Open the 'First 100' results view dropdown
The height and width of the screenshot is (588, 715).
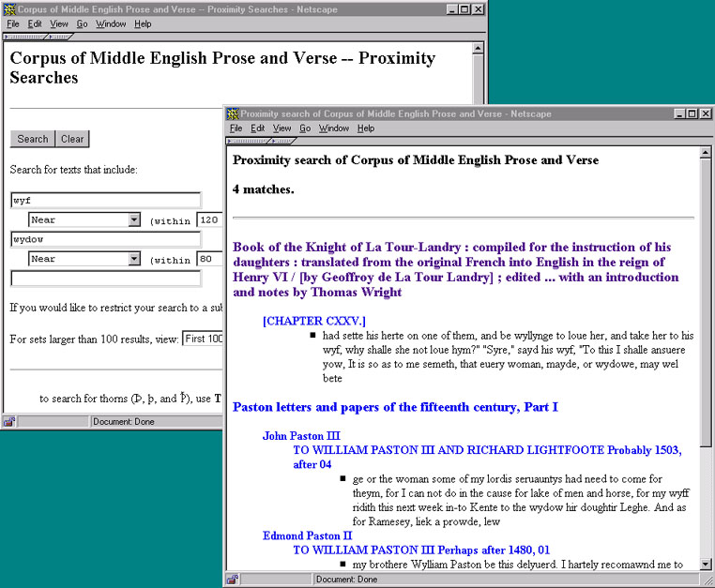203,339
